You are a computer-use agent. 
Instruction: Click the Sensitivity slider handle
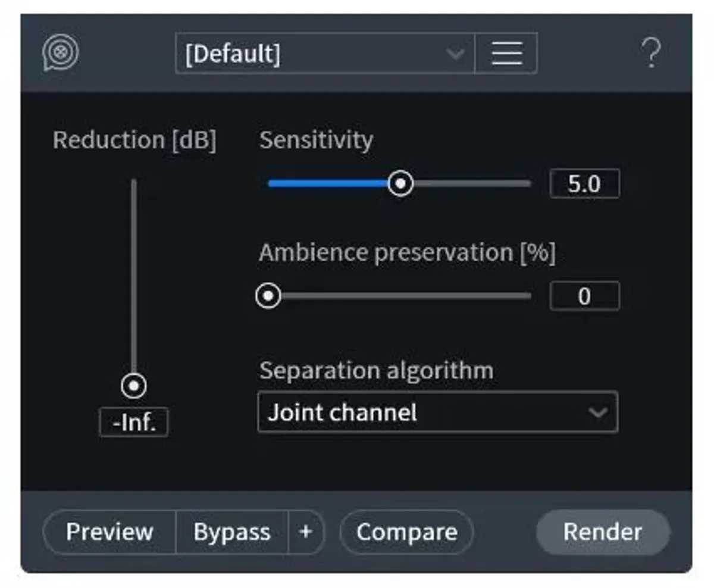tap(401, 183)
